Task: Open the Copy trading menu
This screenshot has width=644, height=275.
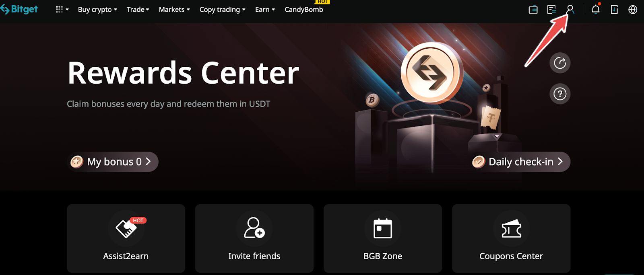Action: [222, 9]
